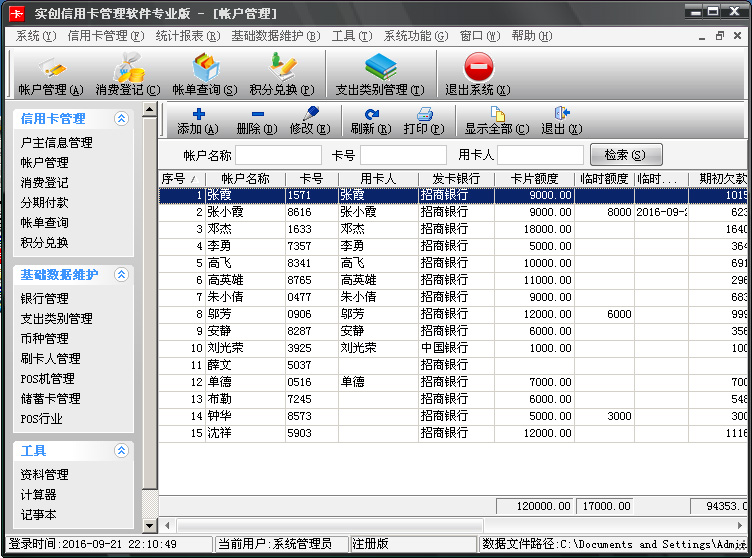Image resolution: width=752 pixels, height=558 pixels.
Task: Open the 统计报表 menu
Action: point(187,36)
